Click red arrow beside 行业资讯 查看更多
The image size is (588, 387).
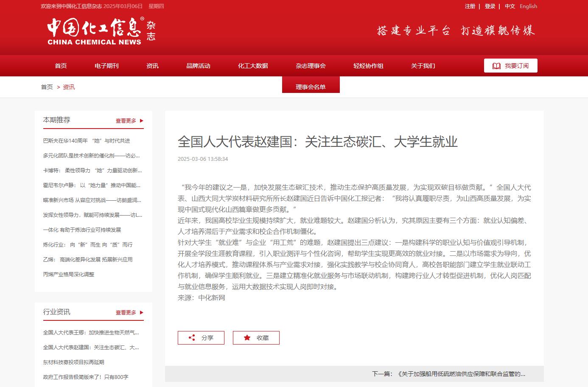tap(142, 312)
